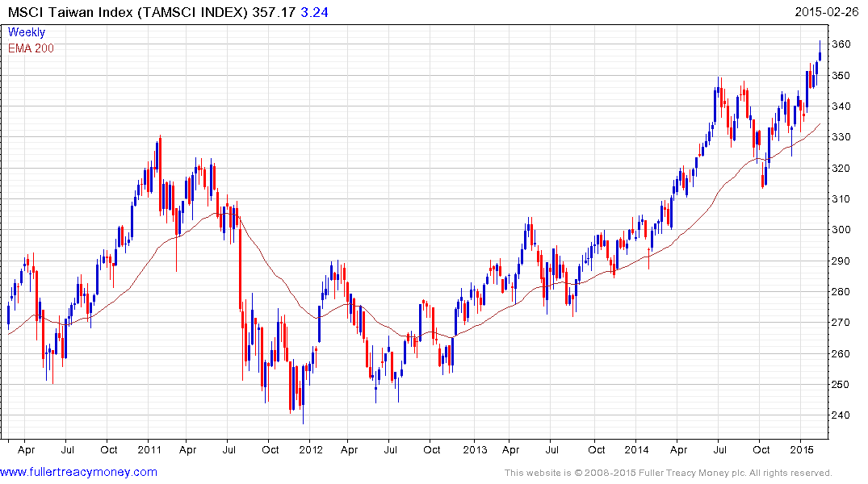Click the 340 price axis label
Screen dimensions: 868x484
pyautogui.click(x=841, y=106)
